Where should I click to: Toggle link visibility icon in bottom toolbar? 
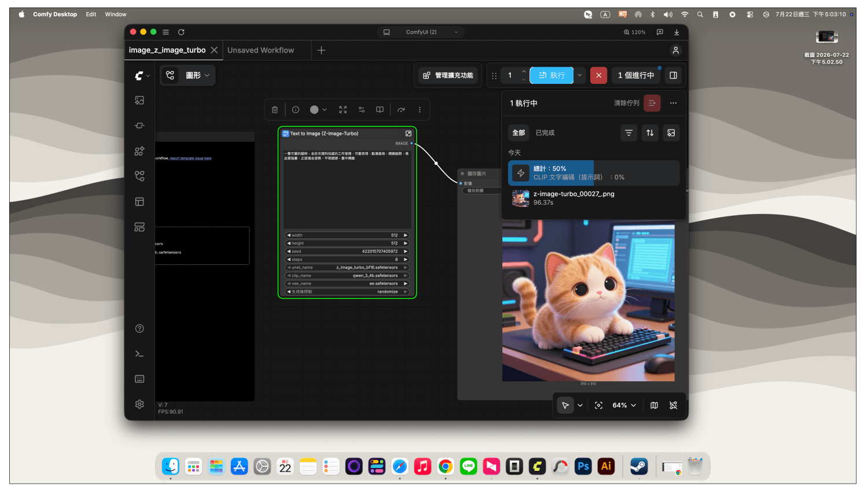click(x=674, y=405)
